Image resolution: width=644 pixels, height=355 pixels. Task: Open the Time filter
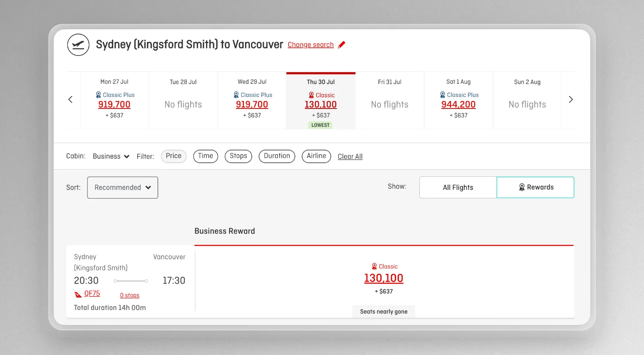coord(206,156)
